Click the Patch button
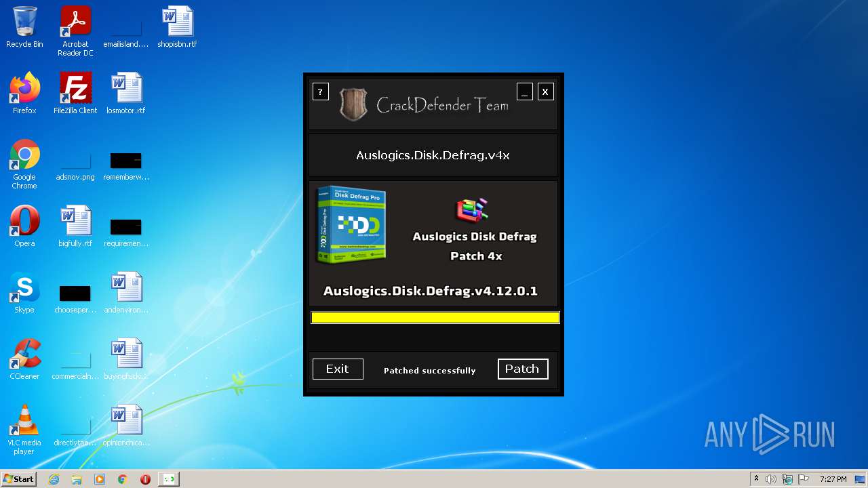Viewport: 868px width, 488px height. pyautogui.click(x=523, y=369)
